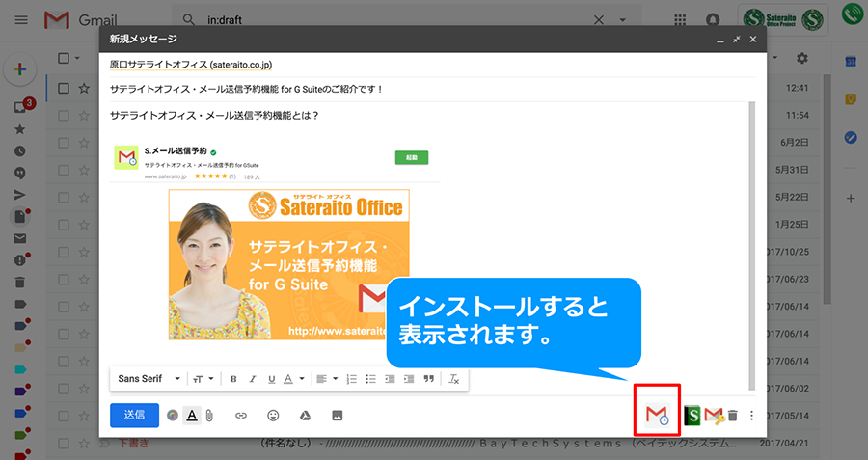The width and height of the screenshot is (868, 460).
Task: Clear the search with the X icon
Action: click(598, 20)
